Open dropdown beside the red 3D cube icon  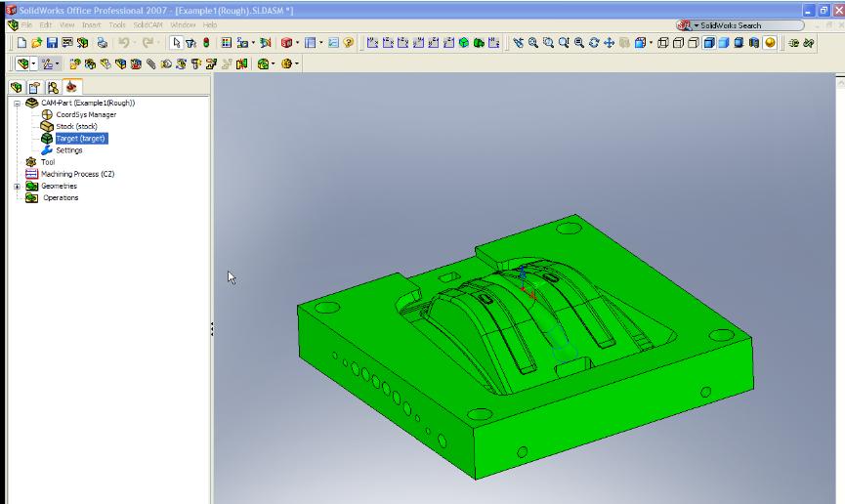(x=298, y=43)
